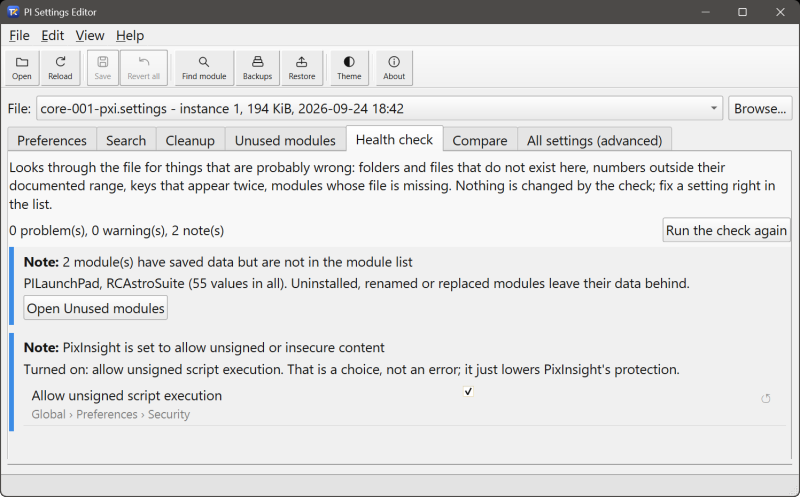Click the note heading about 2 module(s) saved data

click(218, 262)
